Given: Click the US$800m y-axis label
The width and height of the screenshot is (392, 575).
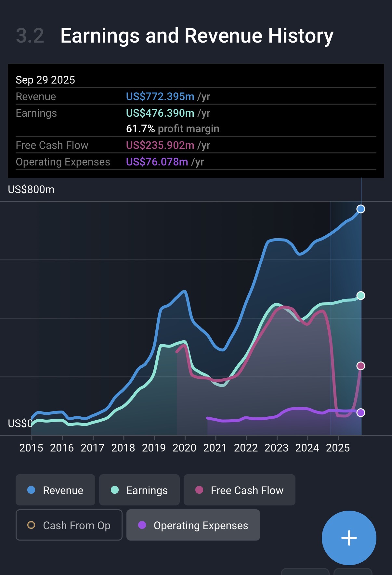Looking at the screenshot, I should tap(31, 189).
